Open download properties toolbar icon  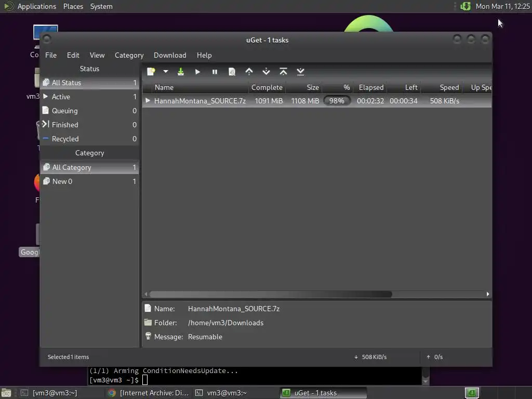click(232, 72)
